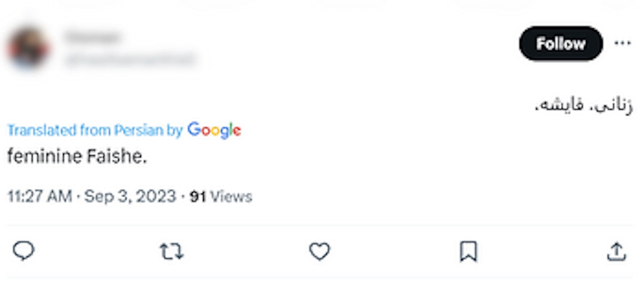644x287 pixels.
Task: Click the original Persian tweet text
Action: click(x=583, y=106)
